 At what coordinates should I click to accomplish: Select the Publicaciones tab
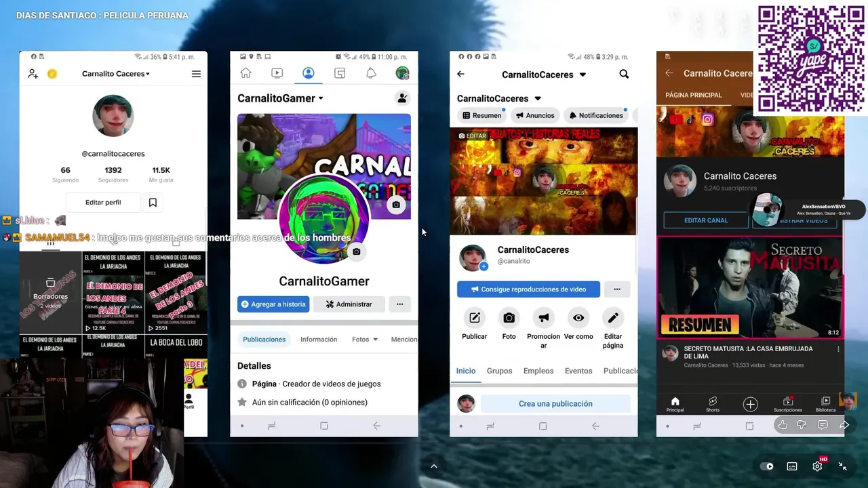pyautogui.click(x=264, y=340)
